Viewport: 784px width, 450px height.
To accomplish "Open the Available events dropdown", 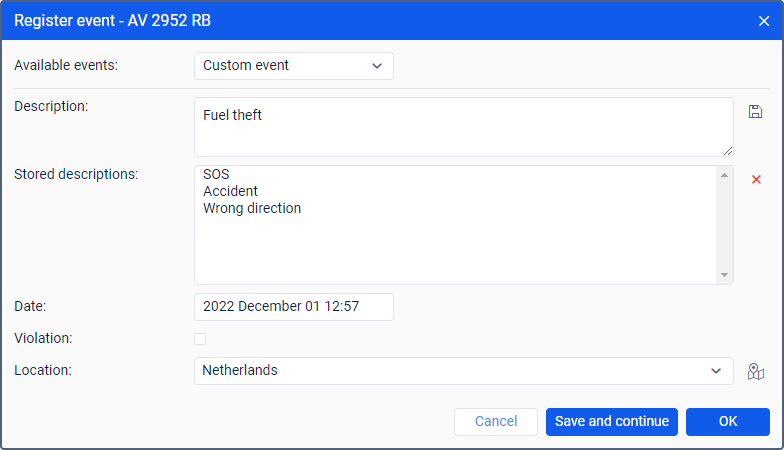I will click(293, 66).
